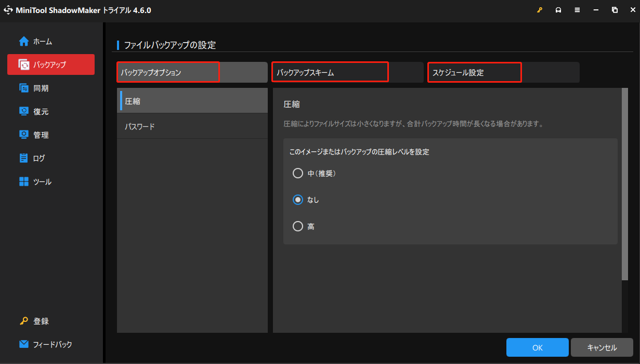
Task: Click the key icon beside 登録
Action: point(24,321)
